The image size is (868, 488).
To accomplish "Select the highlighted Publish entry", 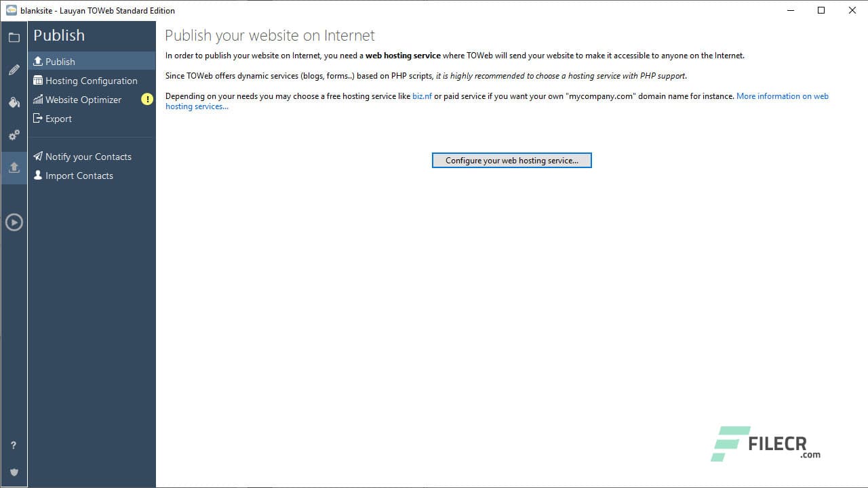I will pyautogui.click(x=59, y=61).
